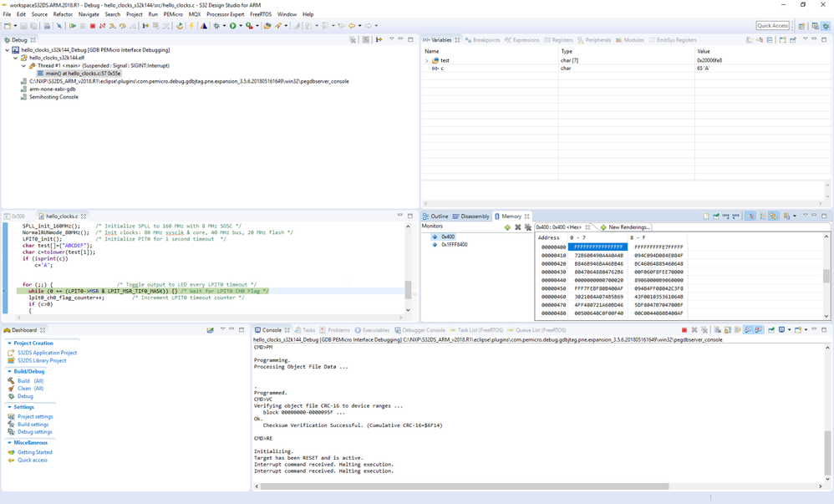Screen dimensions: 834x504
Task: Click the yellow lightning Flash icon in toolbar
Action: pos(191,26)
